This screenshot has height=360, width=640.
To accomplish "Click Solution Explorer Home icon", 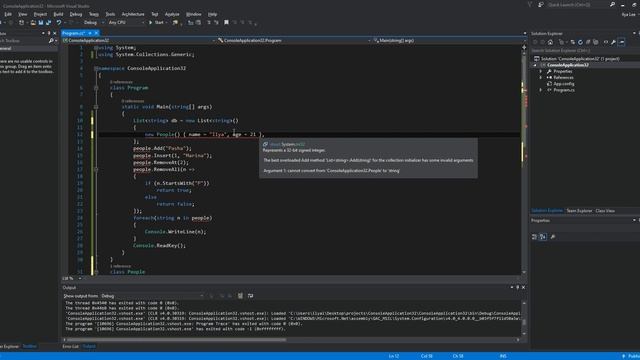I will tap(550, 42).
